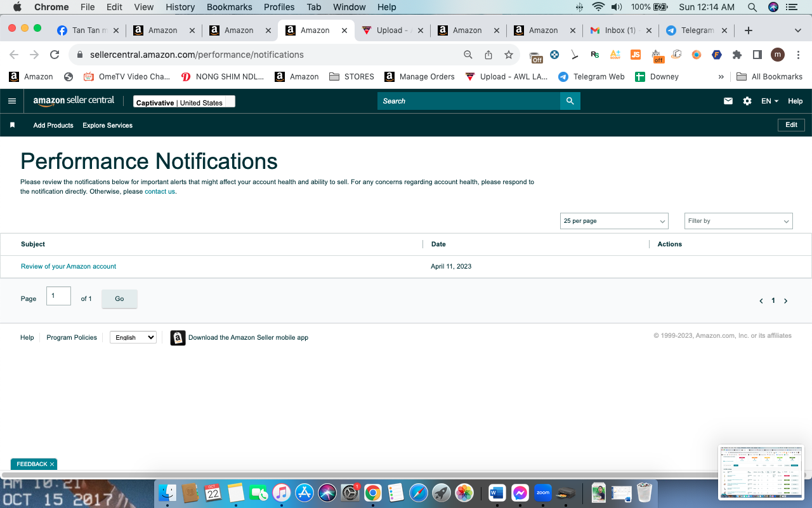This screenshot has height=508, width=812.
Task: Click the page number input box
Action: (58, 296)
